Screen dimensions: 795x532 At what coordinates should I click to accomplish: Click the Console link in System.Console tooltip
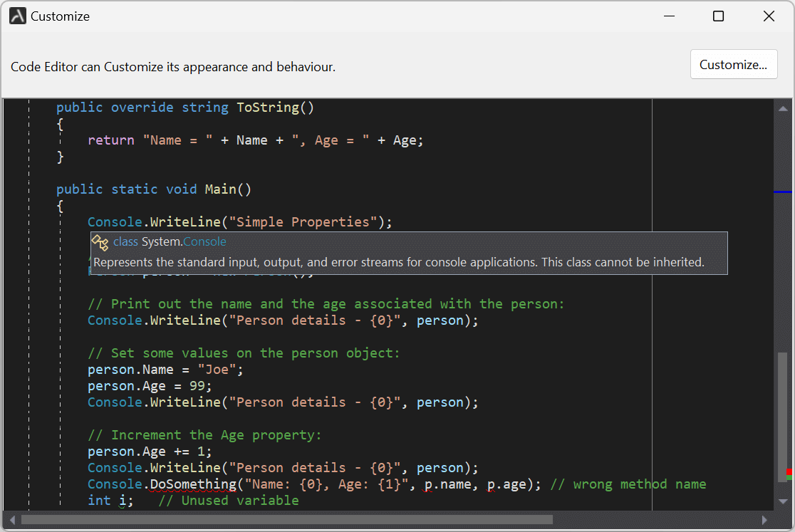click(205, 241)
